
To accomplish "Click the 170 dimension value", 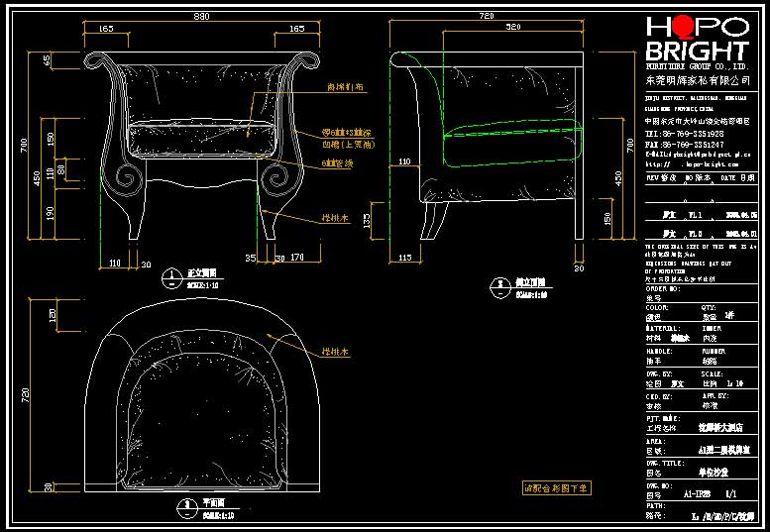I will pos(297,258).
